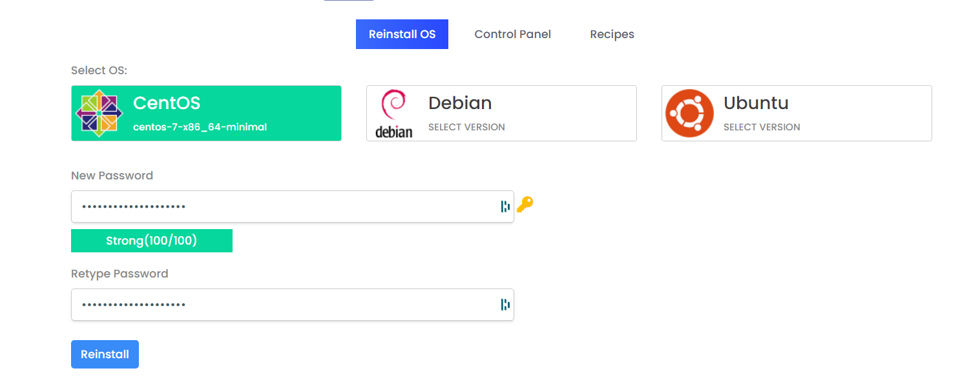
Task: Open Ubuntu's SELECT VERSION dropdown
Action: click(762, 127)
